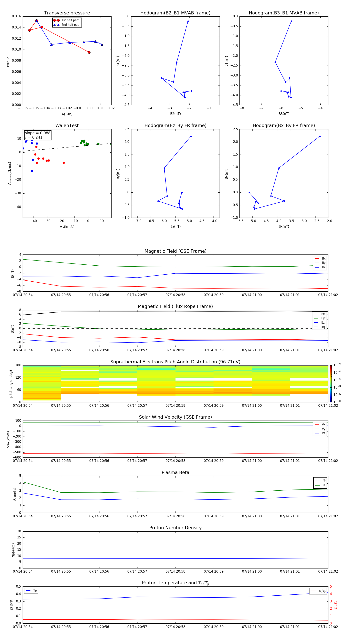Select the red 'Te/Tp' legend entry
This screenshot has height=644, width=351.
point(318,591)
